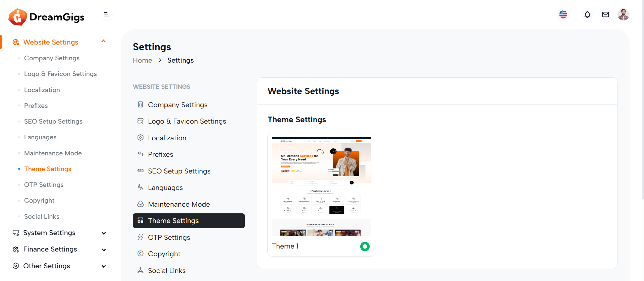The height and width of the screenshot is (281, 644).
Task: Open Maintenance Mode in settings menu
Action: 179,204
